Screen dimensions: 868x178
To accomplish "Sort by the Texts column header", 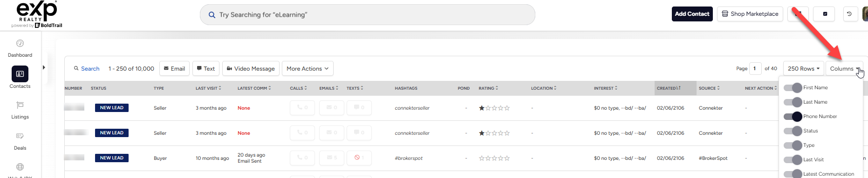I will (355, 88).
